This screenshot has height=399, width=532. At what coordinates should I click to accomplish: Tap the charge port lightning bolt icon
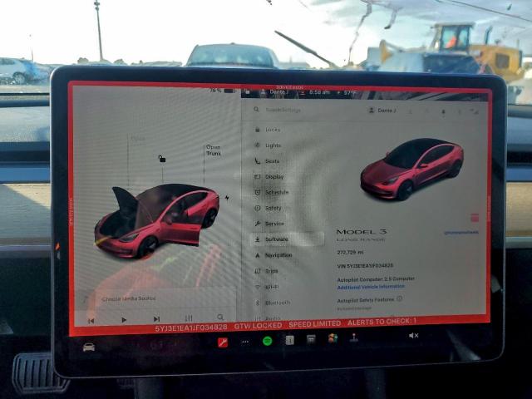[x=227, y=198]
